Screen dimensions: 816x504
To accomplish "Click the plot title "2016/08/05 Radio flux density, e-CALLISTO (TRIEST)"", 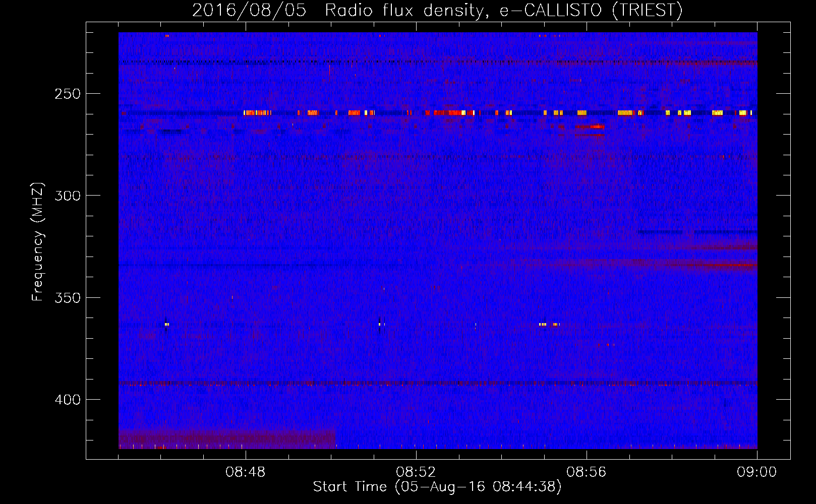I will [437, 10].
